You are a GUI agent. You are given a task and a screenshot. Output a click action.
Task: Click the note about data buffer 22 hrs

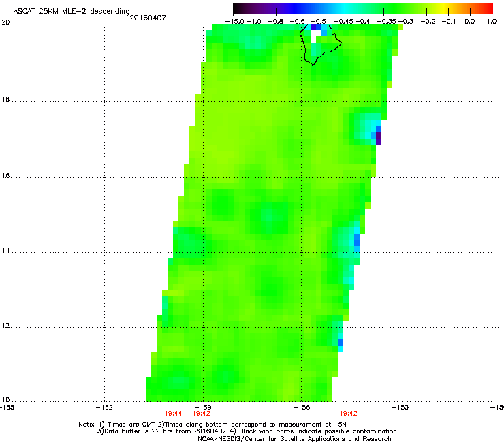pos(247,431)
